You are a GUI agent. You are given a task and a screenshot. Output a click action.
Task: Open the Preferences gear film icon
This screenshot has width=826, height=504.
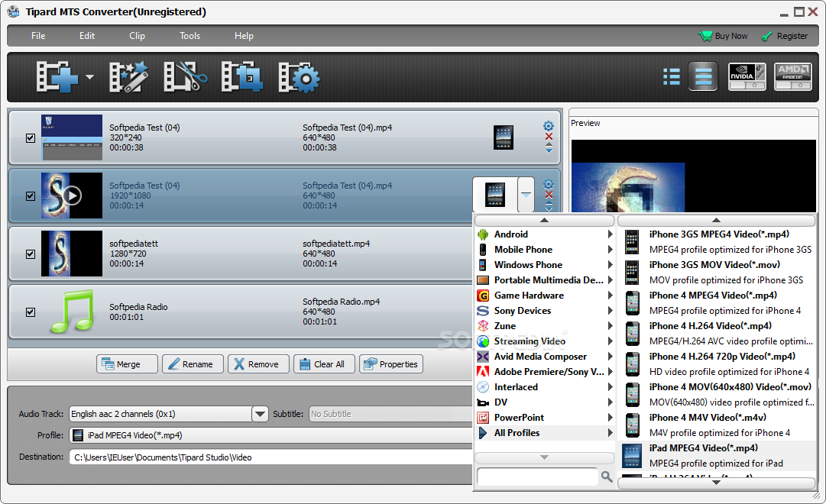(x=299, y=77)
